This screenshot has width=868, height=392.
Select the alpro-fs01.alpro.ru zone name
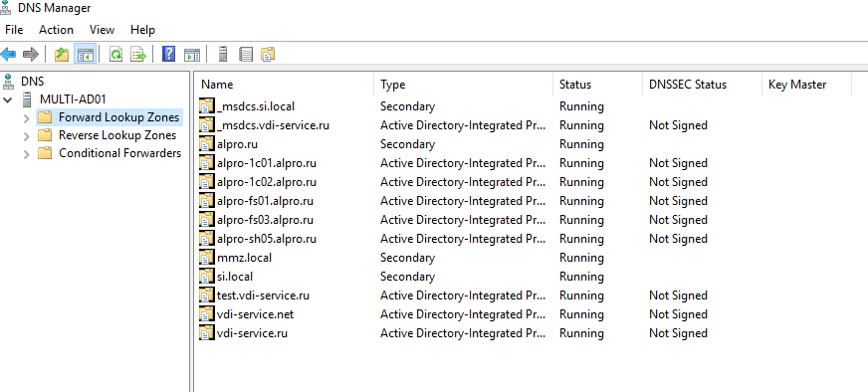tap(265, 201)
